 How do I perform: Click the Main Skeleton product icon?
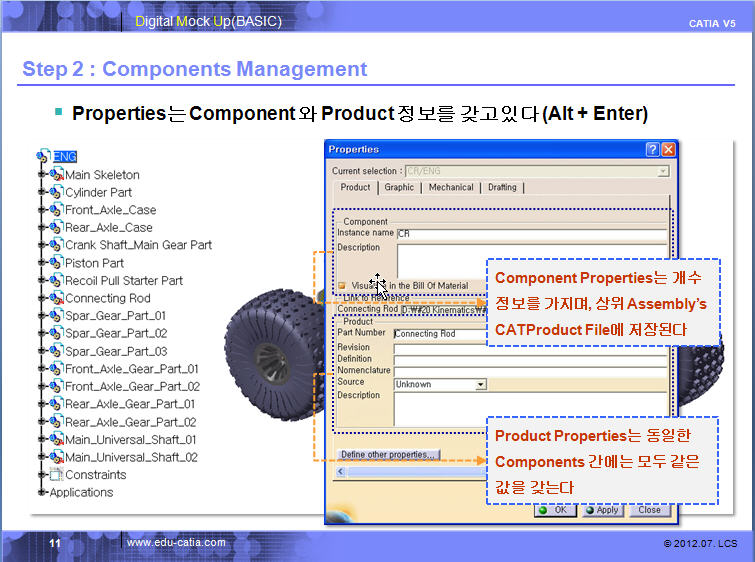point(56,175)
